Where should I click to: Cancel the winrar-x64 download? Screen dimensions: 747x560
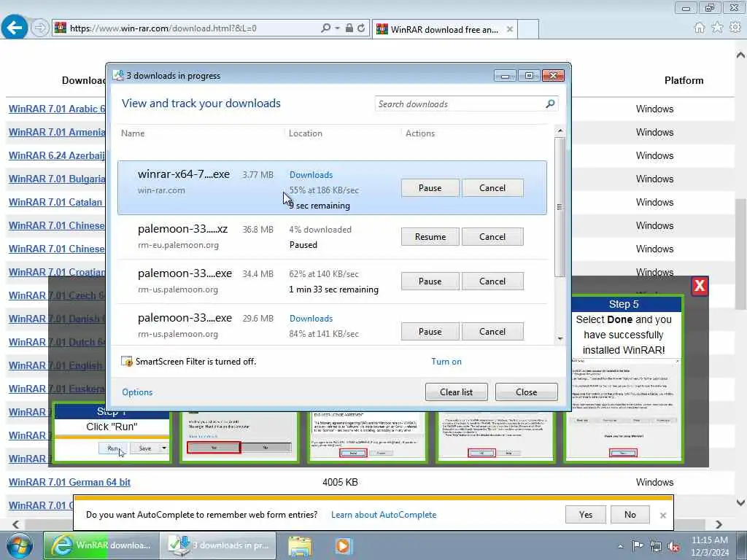click(x=492, y=187)
